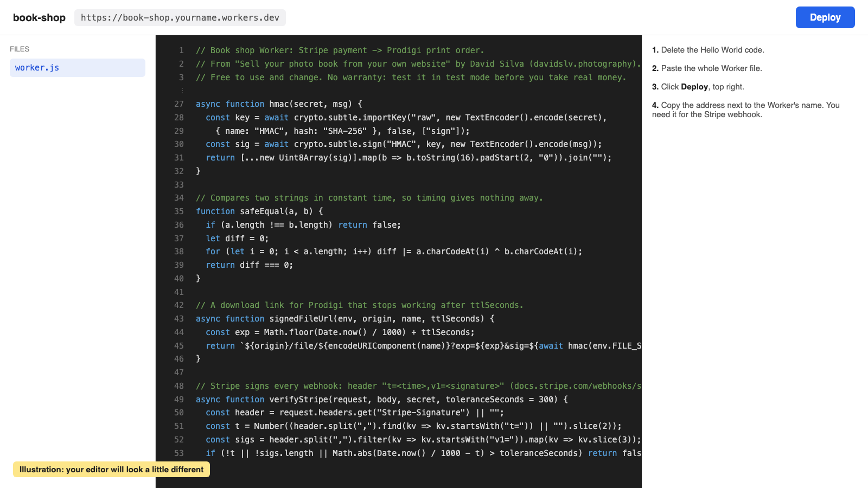Screen dimensions: 868x488
Task: Click the 'let diff = 0;' line
Action: click(237, 239)
